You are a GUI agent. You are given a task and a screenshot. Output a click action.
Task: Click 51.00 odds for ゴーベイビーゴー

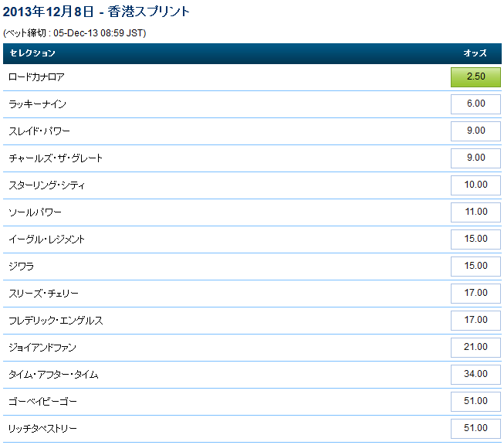475,401
